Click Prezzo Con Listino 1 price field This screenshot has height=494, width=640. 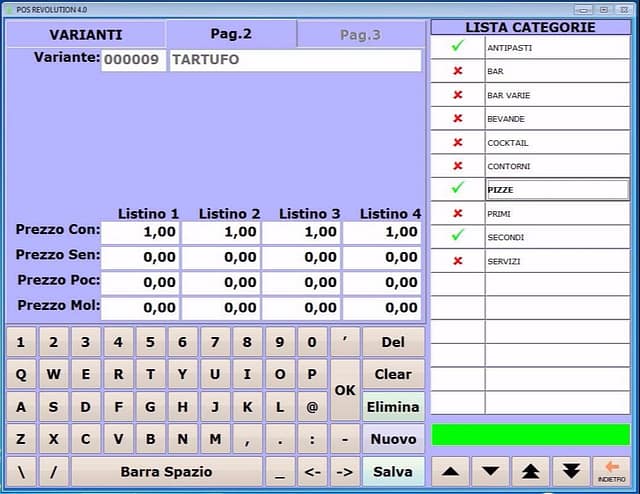coord(140,232)
